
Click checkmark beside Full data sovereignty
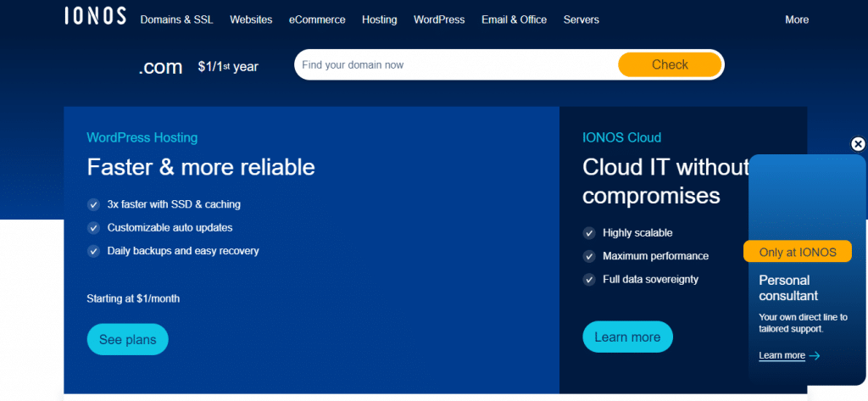(x=588, y=280)
